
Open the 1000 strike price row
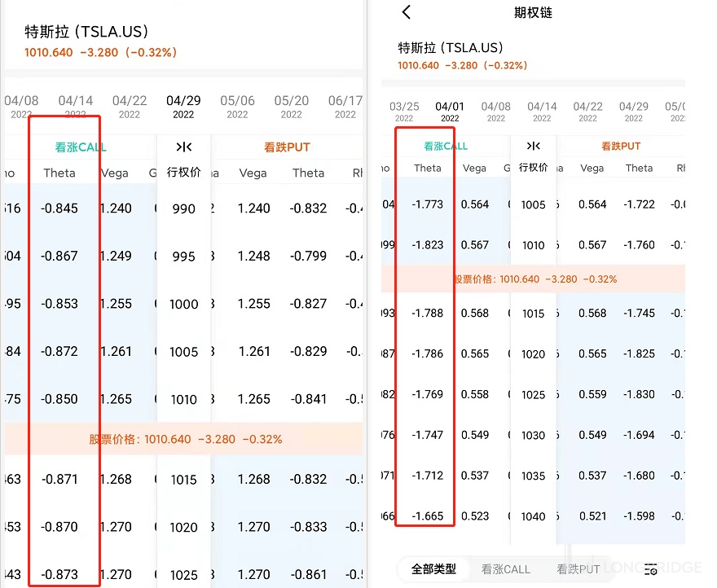(x=184, y=304)
